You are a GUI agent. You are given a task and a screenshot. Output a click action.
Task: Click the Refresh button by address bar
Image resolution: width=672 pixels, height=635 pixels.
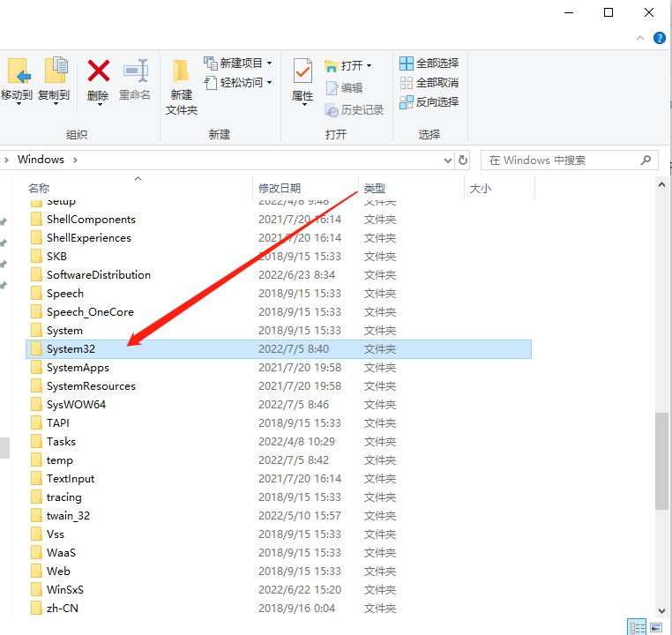tap(463, 161)
